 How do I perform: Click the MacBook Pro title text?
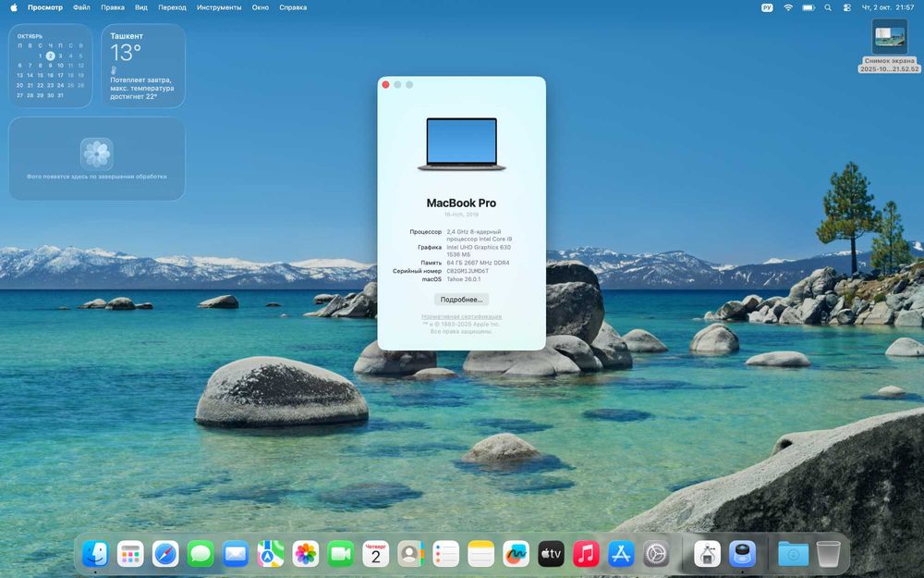(461, 203)
